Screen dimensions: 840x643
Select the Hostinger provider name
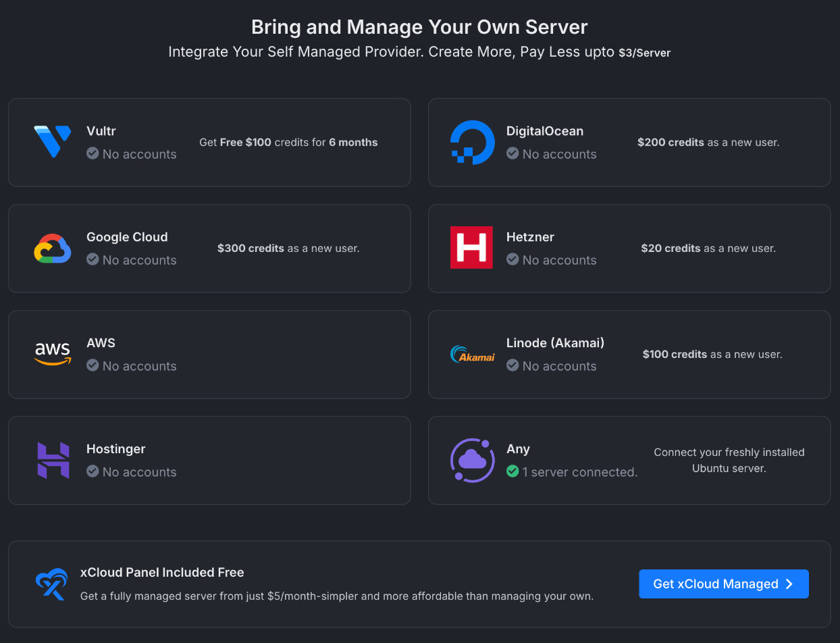115,449
